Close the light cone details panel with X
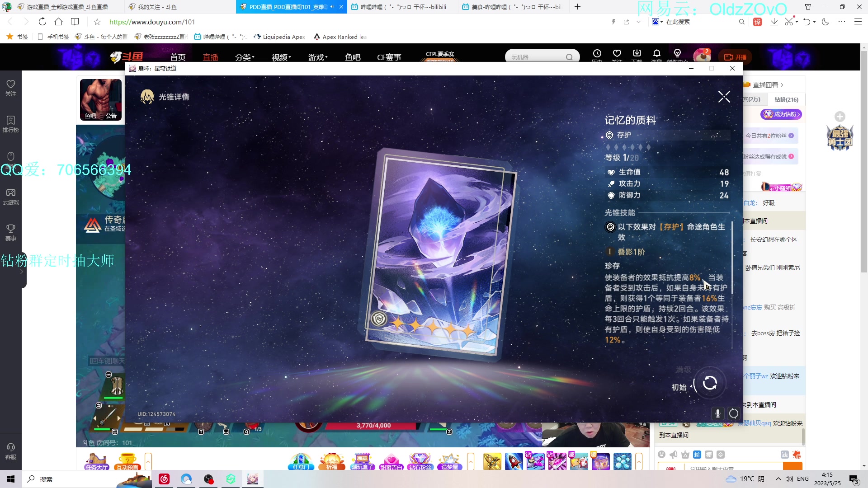Screen dimensions: 868x488 [x=724, y=97]
